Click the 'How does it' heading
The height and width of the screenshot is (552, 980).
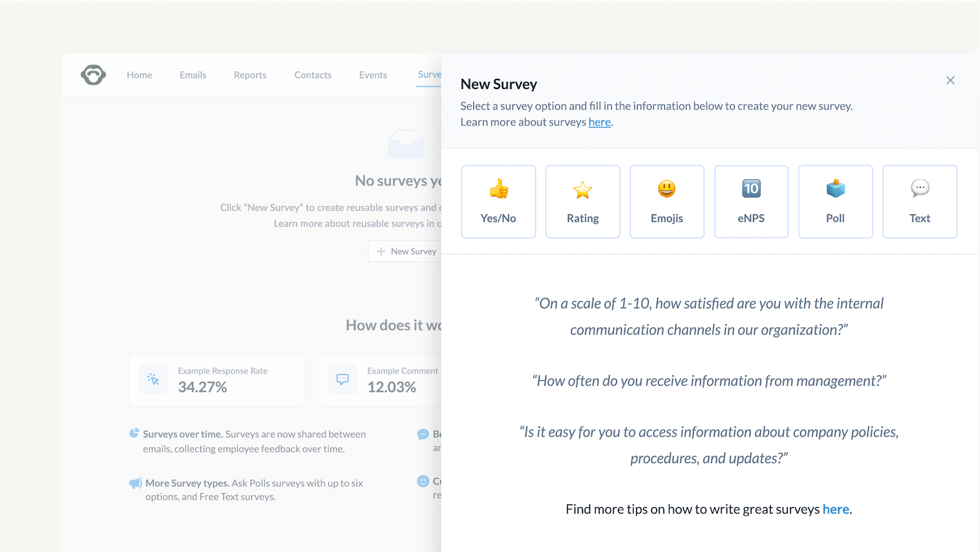pos(393,325)
